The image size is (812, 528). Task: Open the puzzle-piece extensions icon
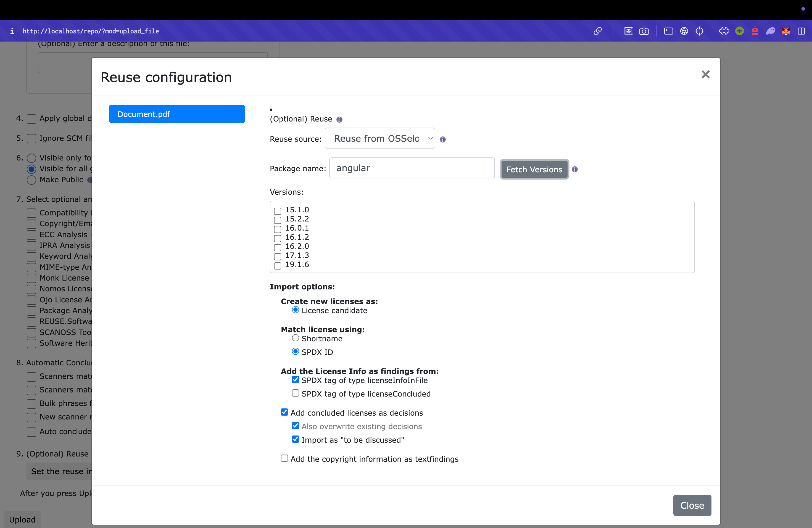tap(724, 31)
